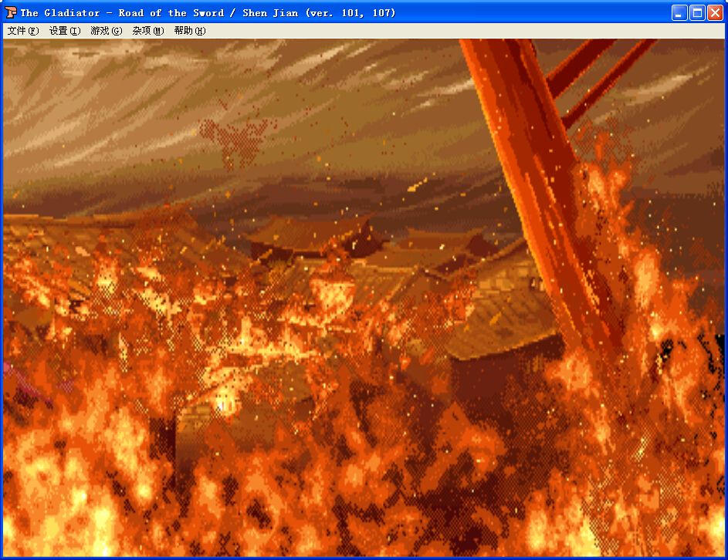Open the 帮助(H) menu
The height and width of the screenshot is (560, 728).
(x=190, y=31)
